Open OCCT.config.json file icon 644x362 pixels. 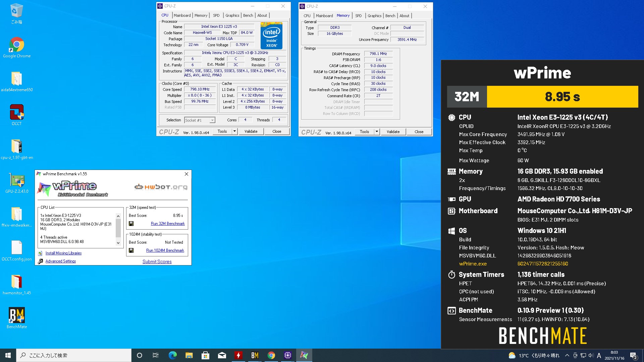coord(16,251)
